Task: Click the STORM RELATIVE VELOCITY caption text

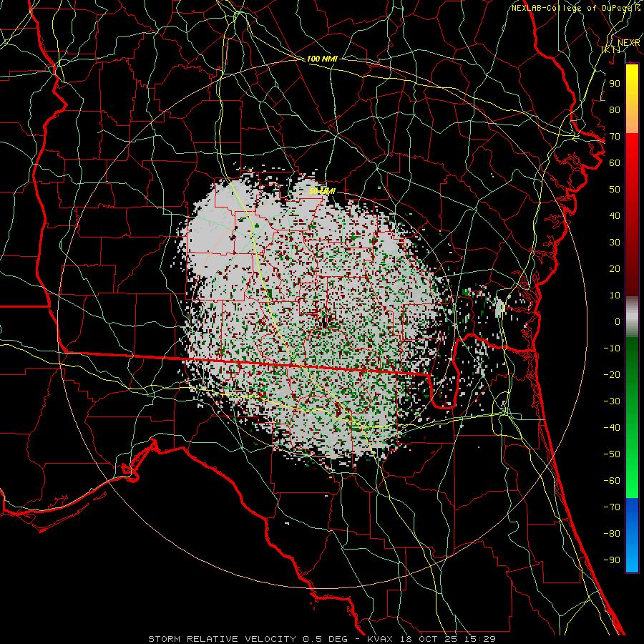Action: pos(222,639)
